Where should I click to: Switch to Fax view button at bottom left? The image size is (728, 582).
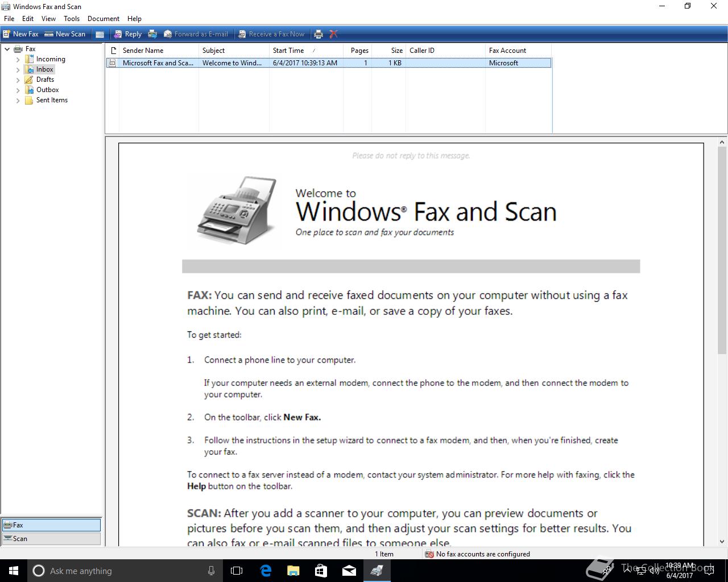pos(51,525)
